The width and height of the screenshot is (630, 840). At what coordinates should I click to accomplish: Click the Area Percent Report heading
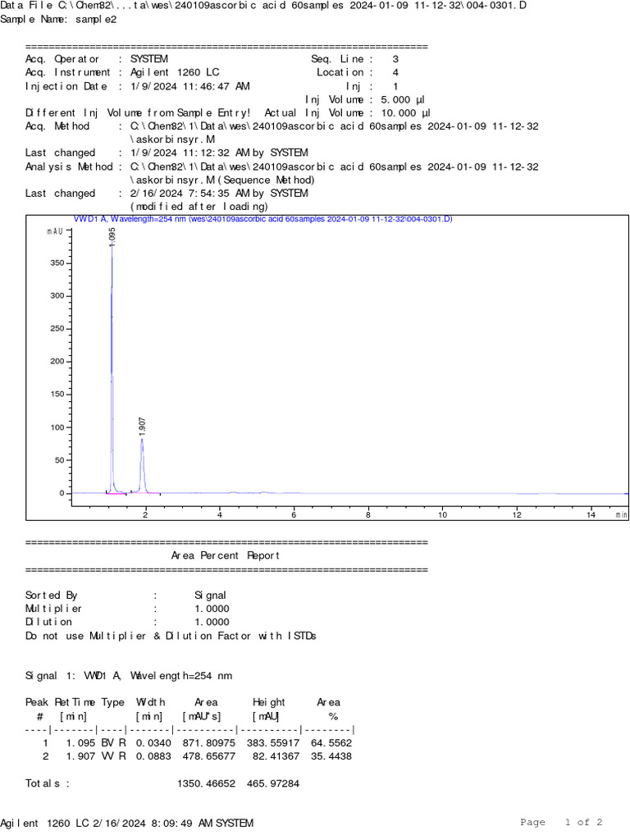225,555
